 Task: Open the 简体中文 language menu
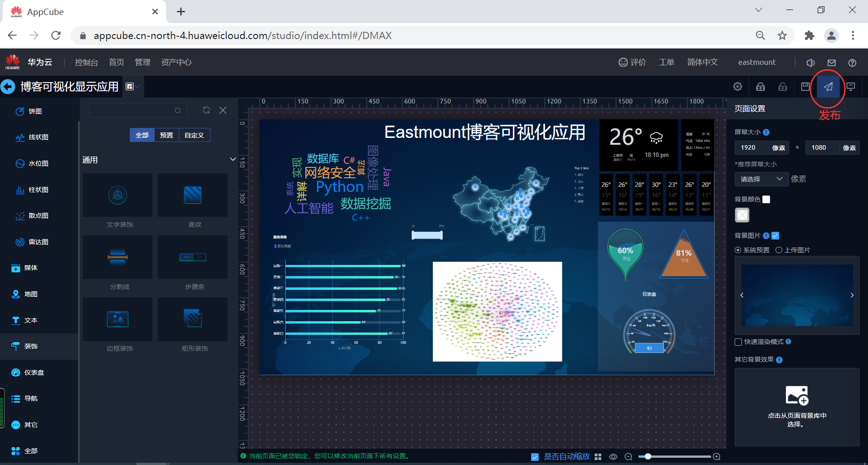pos(702,62)
